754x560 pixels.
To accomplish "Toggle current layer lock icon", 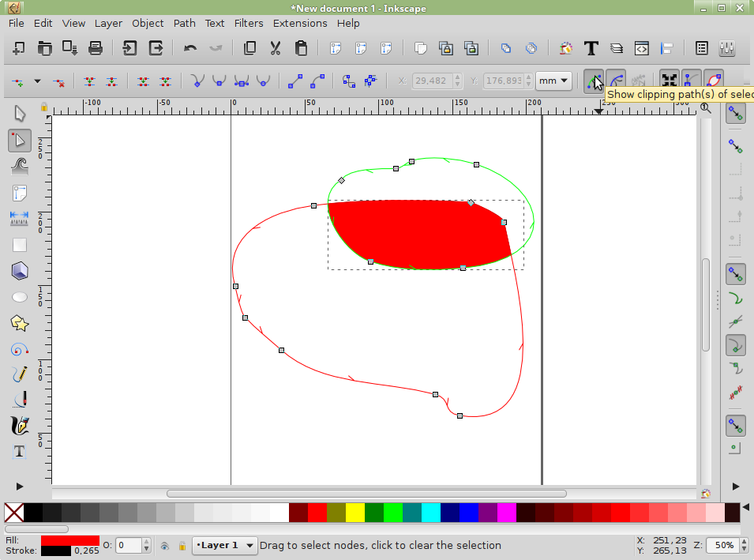I will click(x=182, y=546).
